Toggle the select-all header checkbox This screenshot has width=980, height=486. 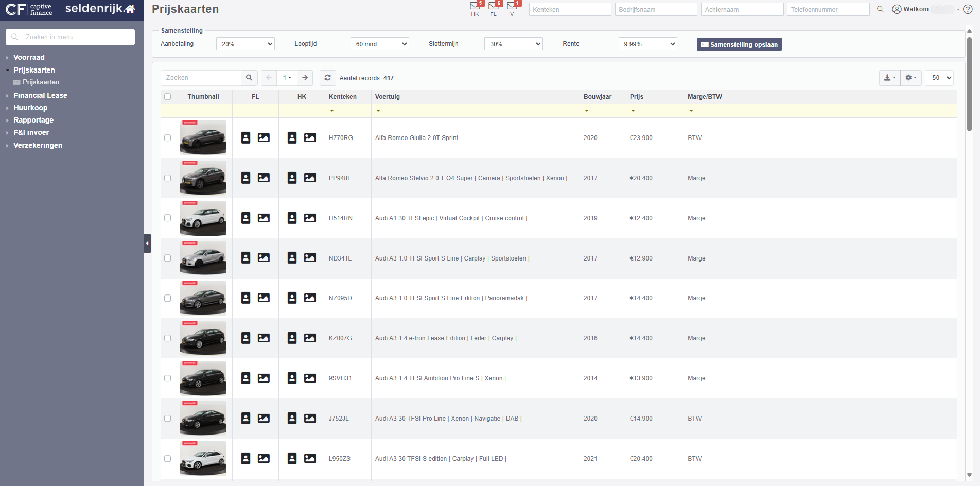167,97
